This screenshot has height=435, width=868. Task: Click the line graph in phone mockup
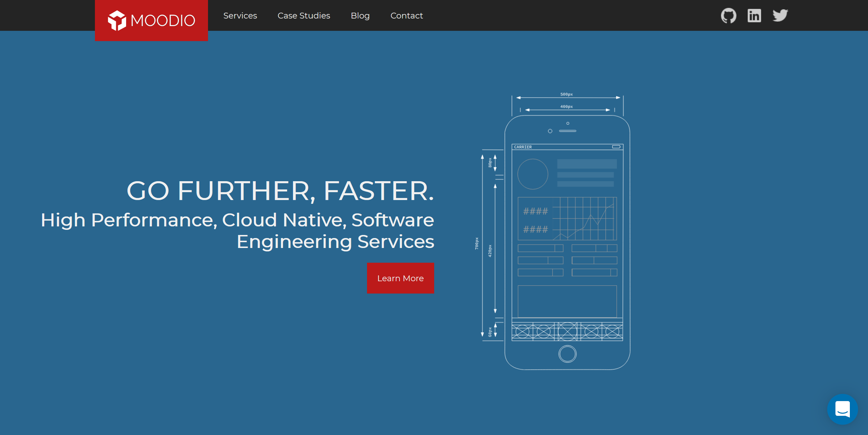[585, 219]
